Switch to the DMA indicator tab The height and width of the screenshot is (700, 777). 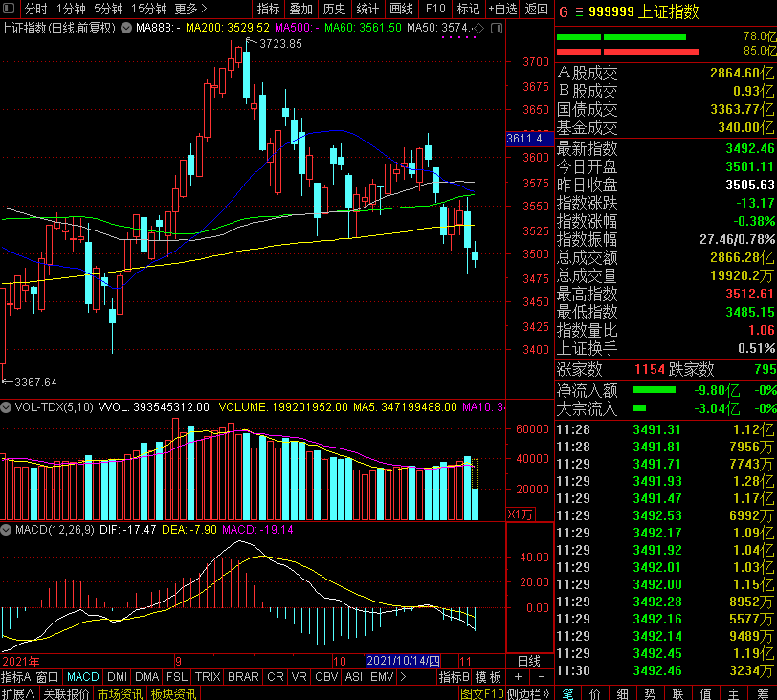(147, 677)
